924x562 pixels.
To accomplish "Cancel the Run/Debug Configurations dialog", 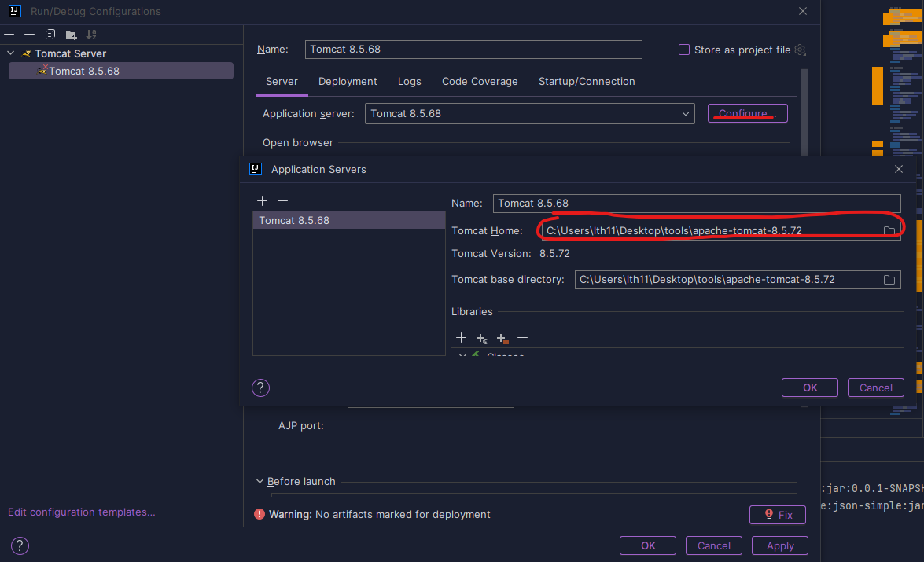I will pyautogui.click(x=713, y=545).
